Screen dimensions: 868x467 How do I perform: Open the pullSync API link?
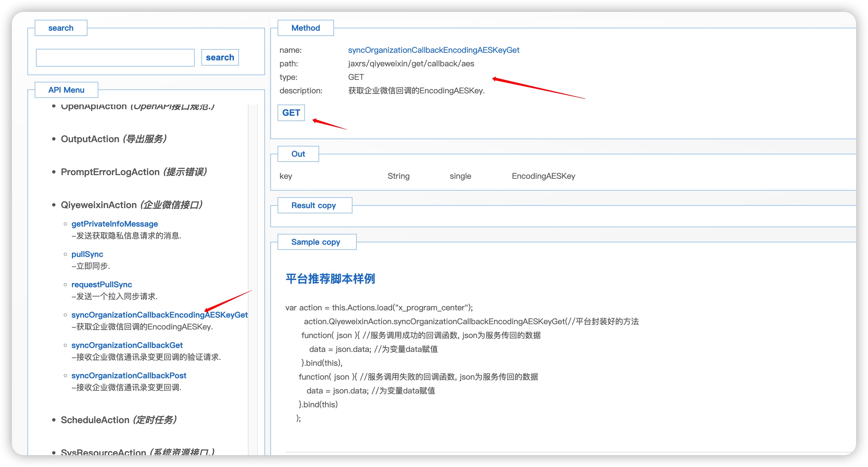(x=87, y=254)
